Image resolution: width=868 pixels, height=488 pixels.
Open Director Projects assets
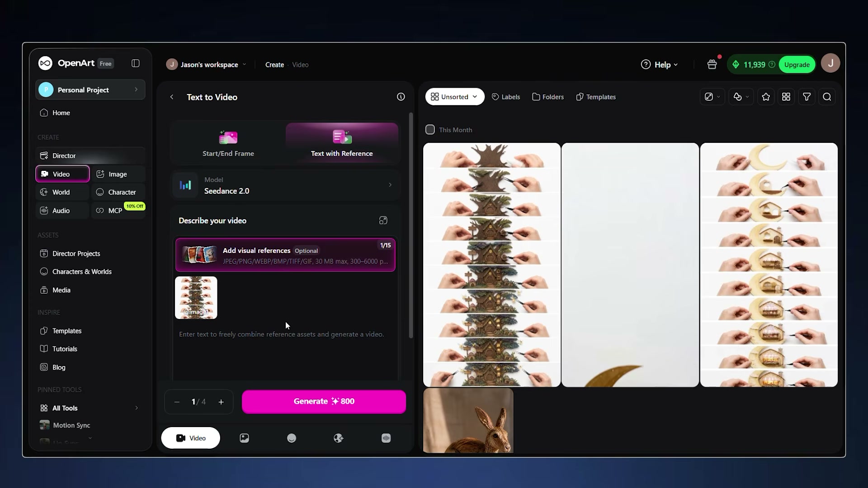pyautogui.click(x=90, y=253)
